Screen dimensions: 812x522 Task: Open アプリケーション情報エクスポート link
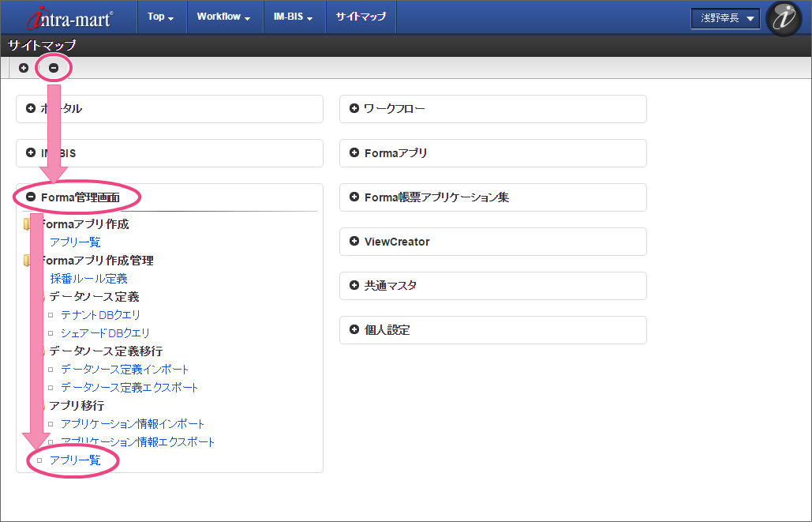pos(138,441)
